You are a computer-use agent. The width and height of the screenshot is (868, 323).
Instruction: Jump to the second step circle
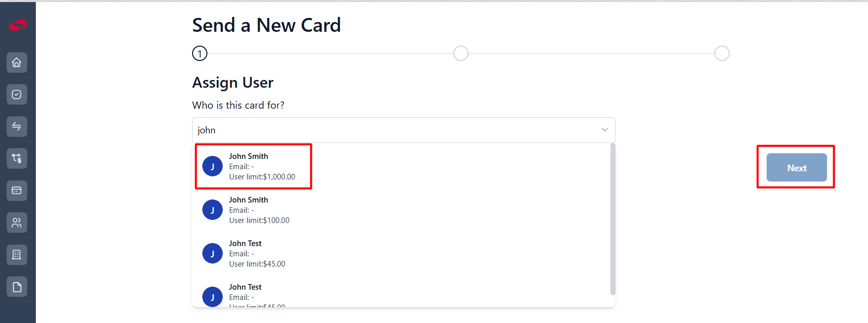click(461, 53)
